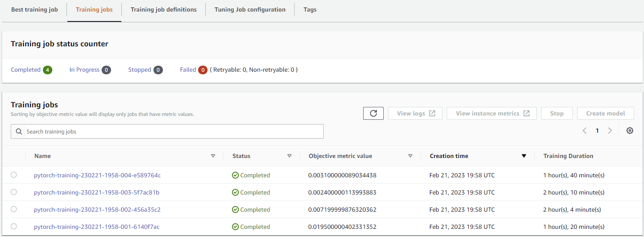Focus the Search training jobs field
The image size is (644, 237).
coord(167,131)
